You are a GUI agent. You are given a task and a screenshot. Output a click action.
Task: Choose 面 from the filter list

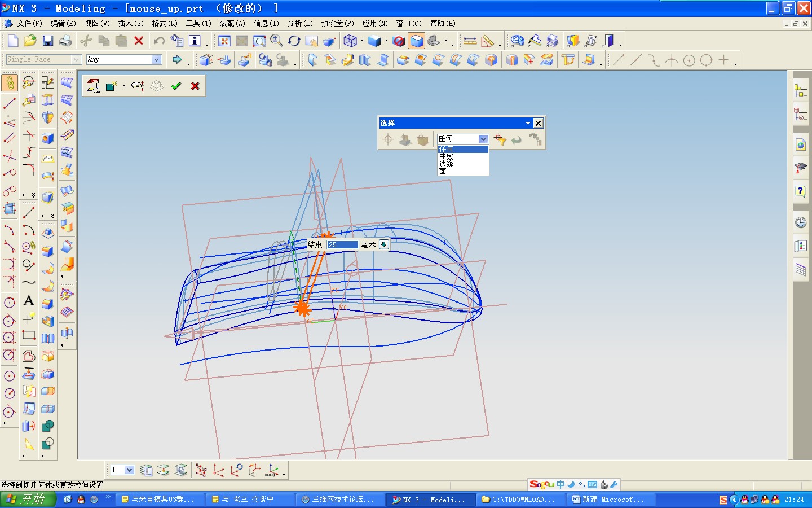pos(463,171)
